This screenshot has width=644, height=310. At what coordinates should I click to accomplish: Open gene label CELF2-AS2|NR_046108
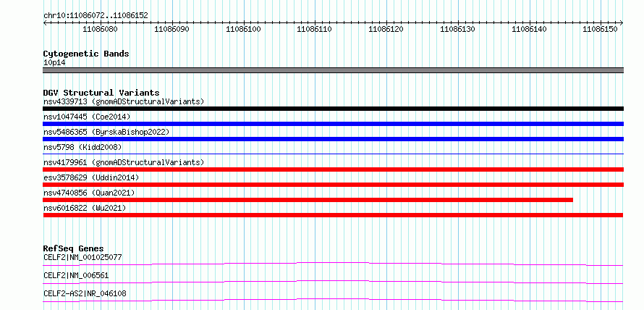click(x=85, y=293)
